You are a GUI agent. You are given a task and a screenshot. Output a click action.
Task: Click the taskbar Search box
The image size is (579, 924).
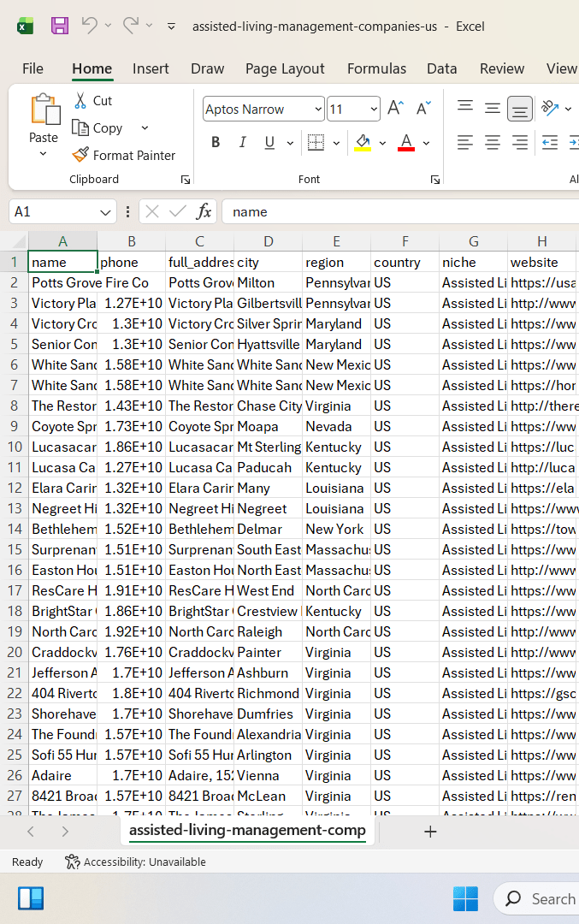click(x=537, y=898)
